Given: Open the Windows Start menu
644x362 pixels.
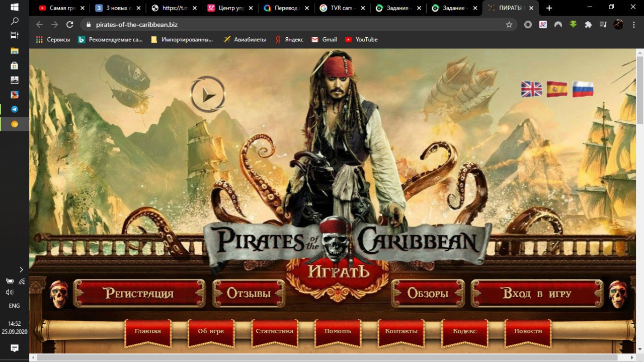Looking at the screenshot, I should click(x=15, y=7).
